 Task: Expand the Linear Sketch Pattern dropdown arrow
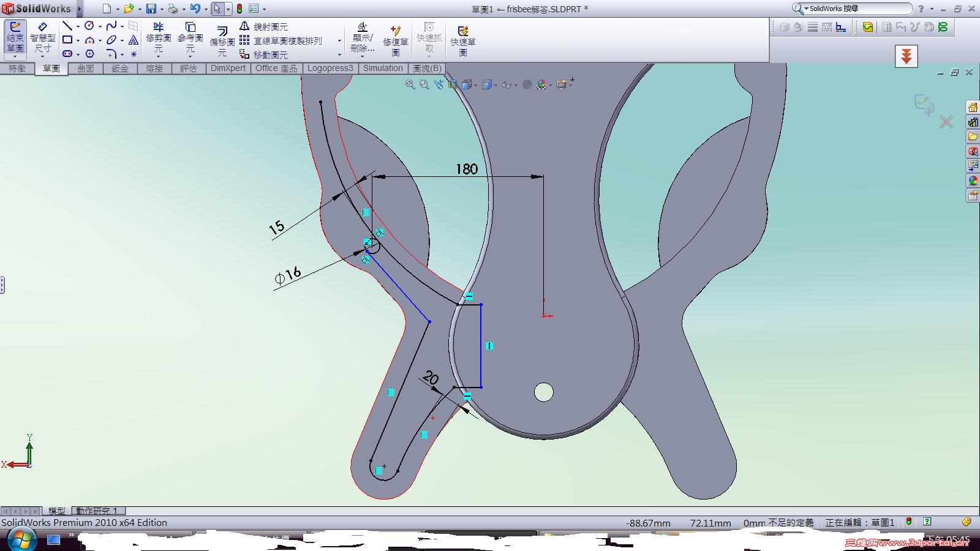[339, 40]
